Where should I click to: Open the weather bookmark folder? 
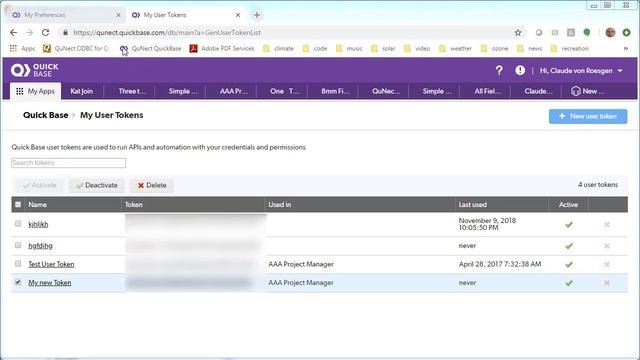[456, 48]
